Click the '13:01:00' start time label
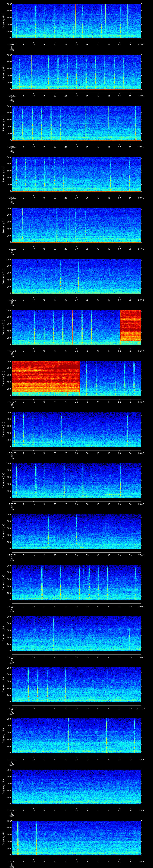Screen dimensions: 153x868 coord(12,811)
